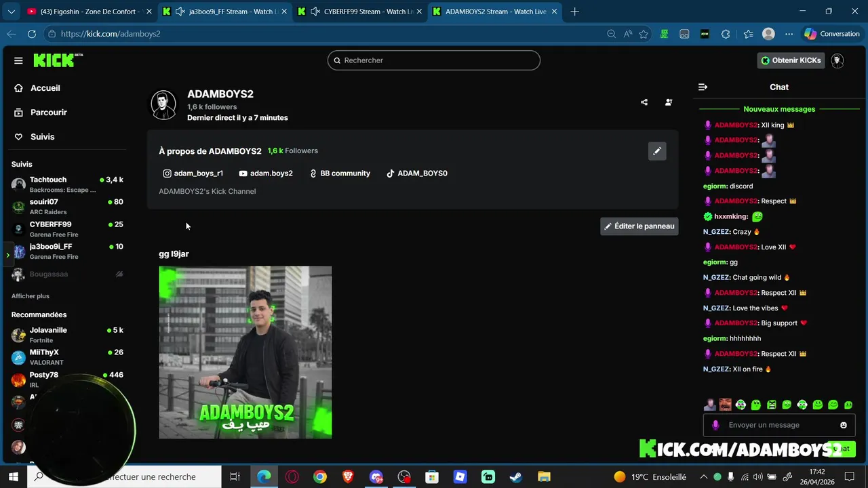Open Steam from the taskbar

coord(516,476)
